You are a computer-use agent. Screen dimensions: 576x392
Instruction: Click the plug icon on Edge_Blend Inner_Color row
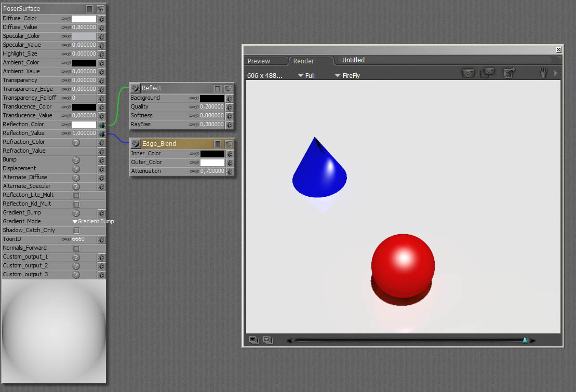(230, 154)
